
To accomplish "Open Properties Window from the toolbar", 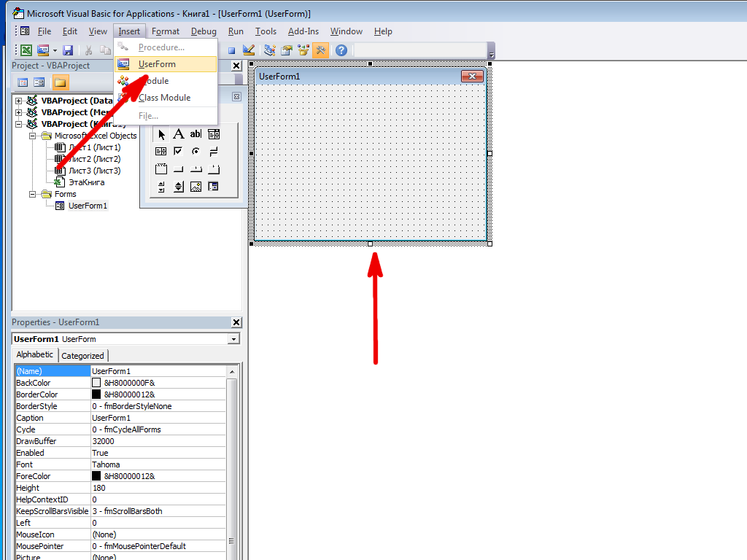I will point(286,50).
